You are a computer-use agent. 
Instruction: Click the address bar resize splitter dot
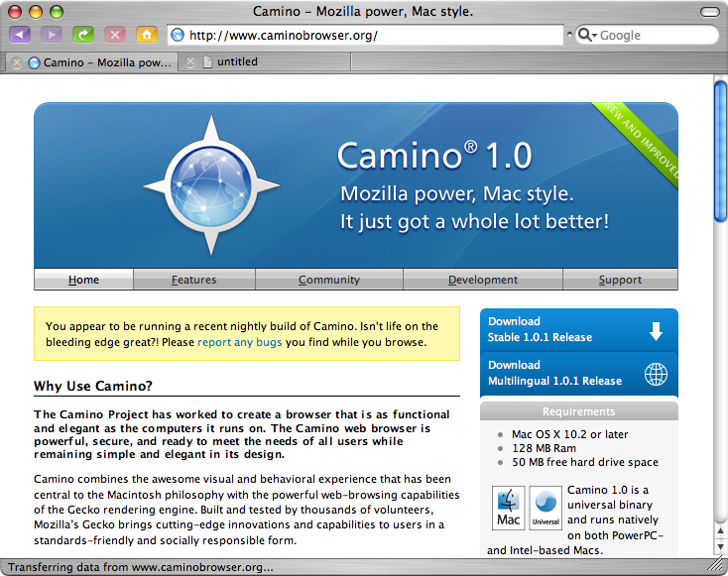[x=569, y=35]
